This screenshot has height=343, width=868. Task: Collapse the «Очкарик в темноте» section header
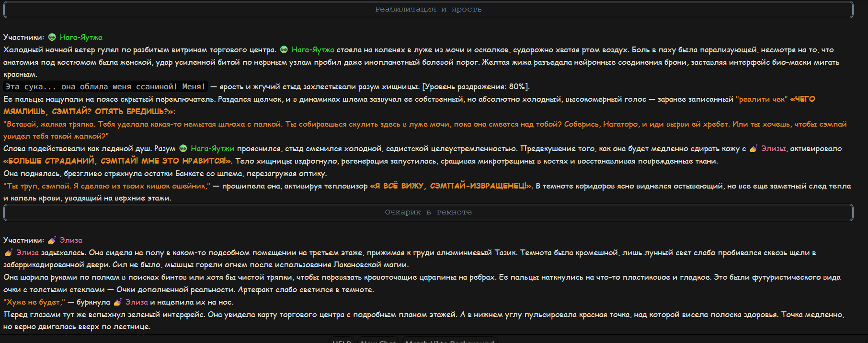[x=428, y=213]
